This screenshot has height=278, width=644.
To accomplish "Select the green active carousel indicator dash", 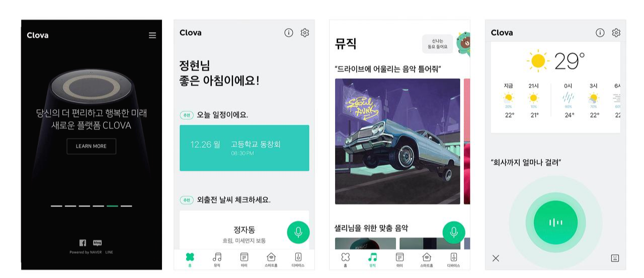I will pyautogui.click(x=112, y=206).
